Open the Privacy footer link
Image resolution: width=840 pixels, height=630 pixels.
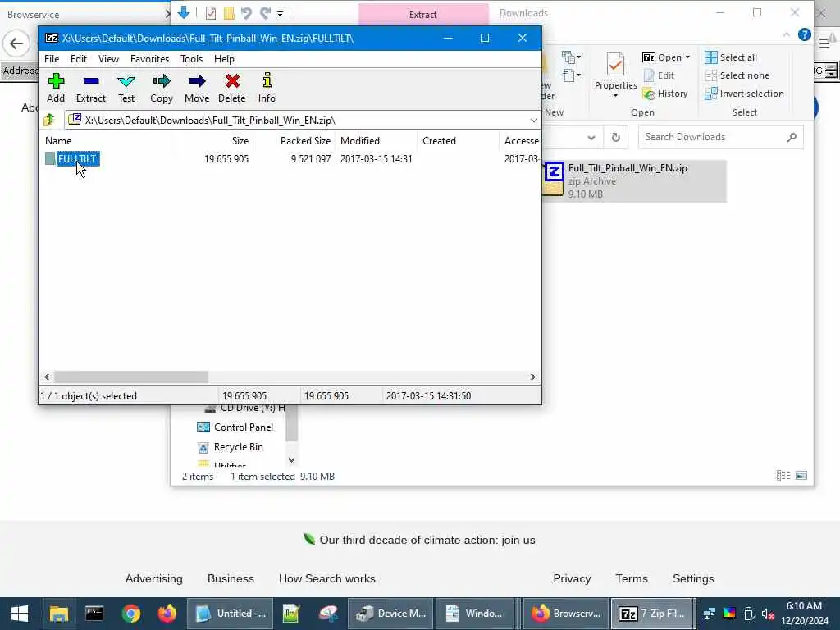[572, 578]
